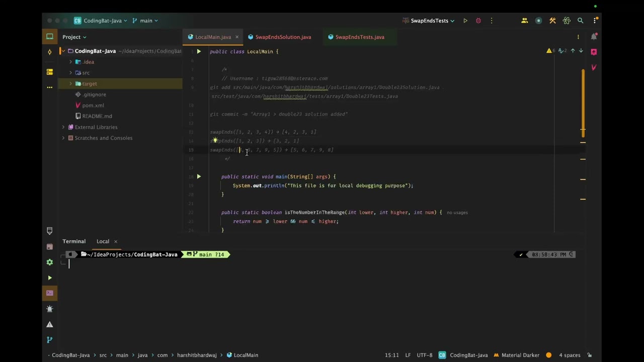Open the Project tool window icon

click(x=49, y=36)
